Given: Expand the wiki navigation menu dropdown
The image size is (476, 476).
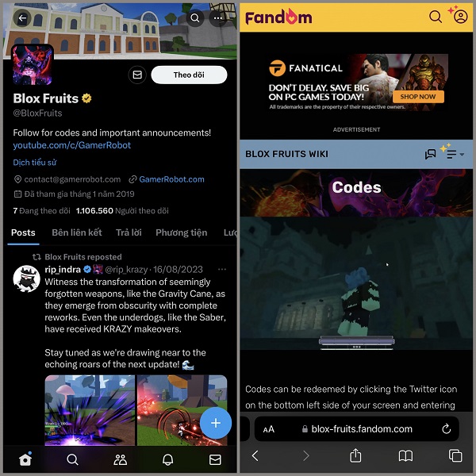Looking at the screenshot, I should click(x=455, y=154).
